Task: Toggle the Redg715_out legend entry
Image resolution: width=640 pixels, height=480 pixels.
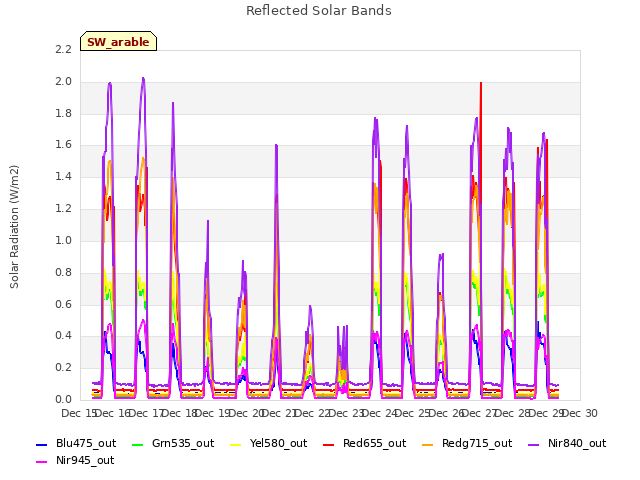Action: point(467,443)
